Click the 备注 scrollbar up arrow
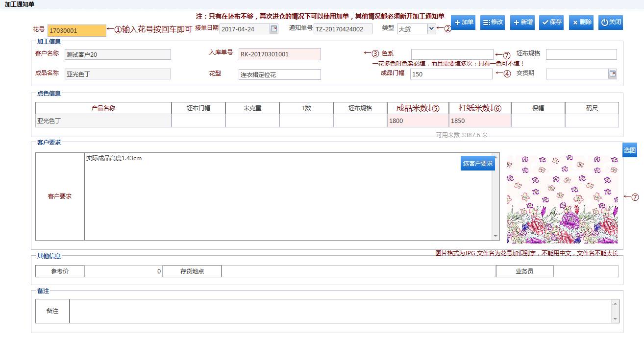This screenshot has height=341, width=644. (615, 304)
